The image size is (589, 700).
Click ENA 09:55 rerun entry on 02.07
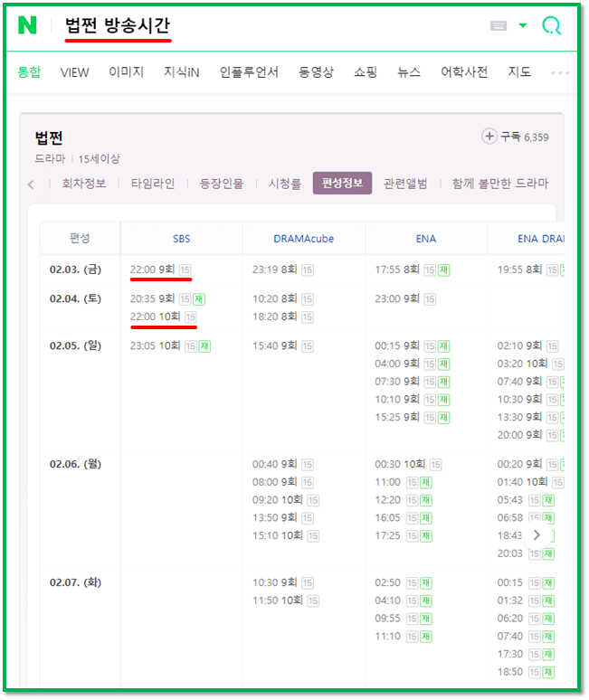[404, 619]
